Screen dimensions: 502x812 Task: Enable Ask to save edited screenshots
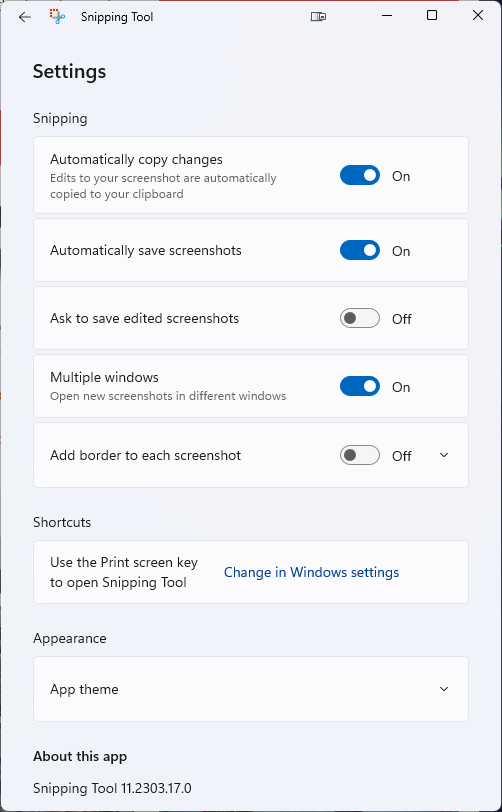[360, 318]
